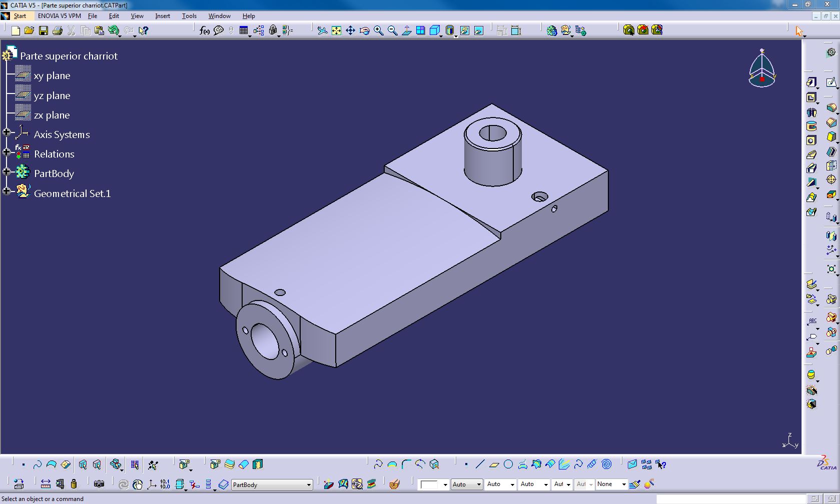Click the Measure Between icon
This screenshot has height=504, width=840.
point(46,484)
